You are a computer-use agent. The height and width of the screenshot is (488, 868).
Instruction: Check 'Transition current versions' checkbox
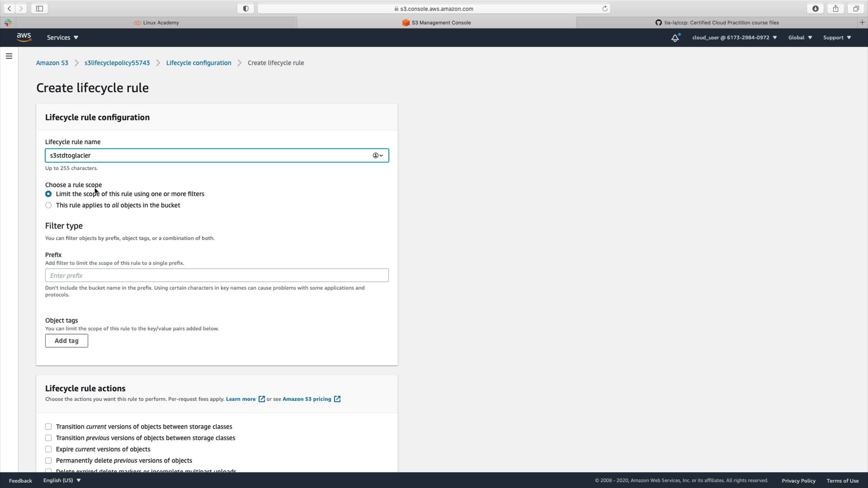tap(48, 427)
